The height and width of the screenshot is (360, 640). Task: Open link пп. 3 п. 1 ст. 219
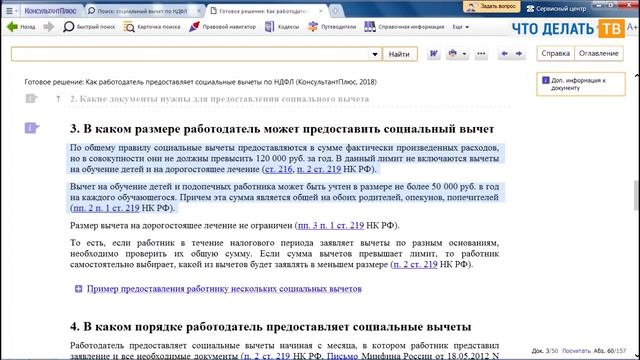pyautogui.click(x=331, y=225)
